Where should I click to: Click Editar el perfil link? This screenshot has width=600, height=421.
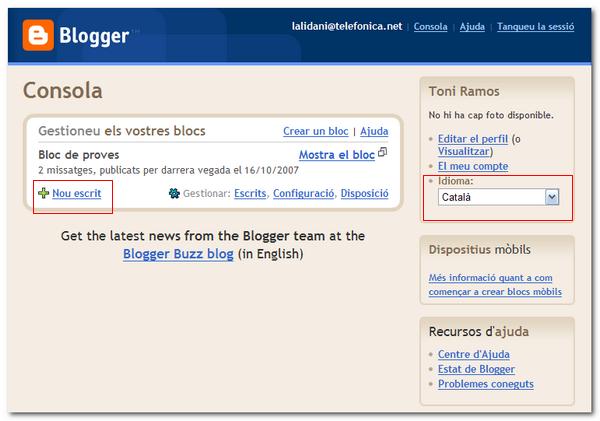click(473, 138)
